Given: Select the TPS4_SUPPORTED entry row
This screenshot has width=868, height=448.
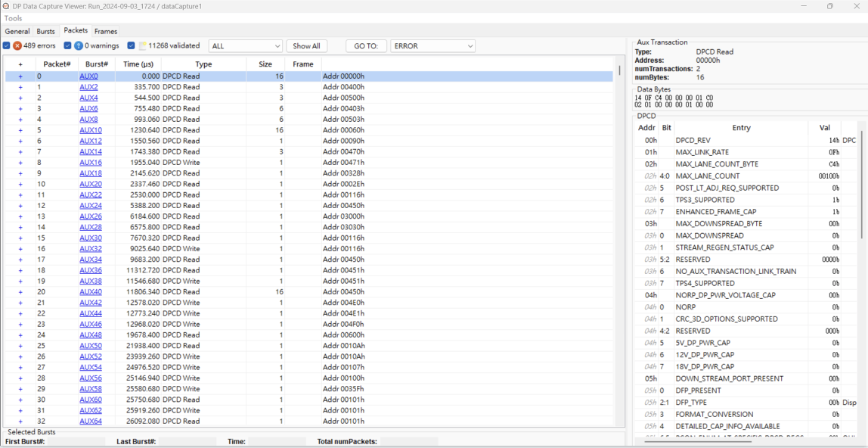Looking at the screenshot, I should coord(745,283).
